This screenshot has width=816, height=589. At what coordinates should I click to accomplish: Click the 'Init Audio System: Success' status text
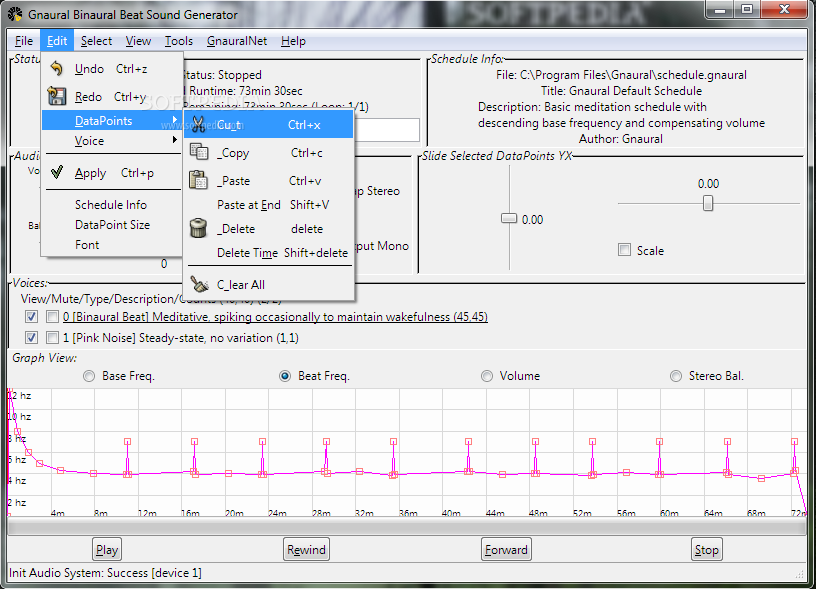[105, 573]
